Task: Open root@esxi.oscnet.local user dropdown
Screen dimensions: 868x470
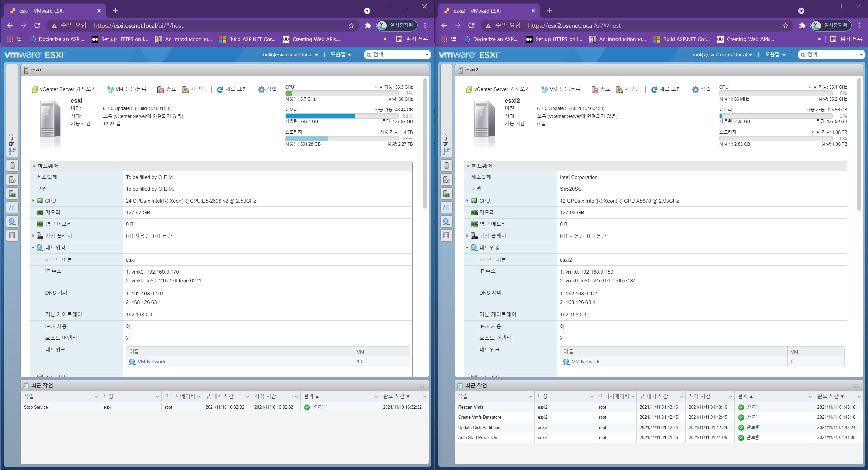Action: pyautogui.click(x=289, y=55)
